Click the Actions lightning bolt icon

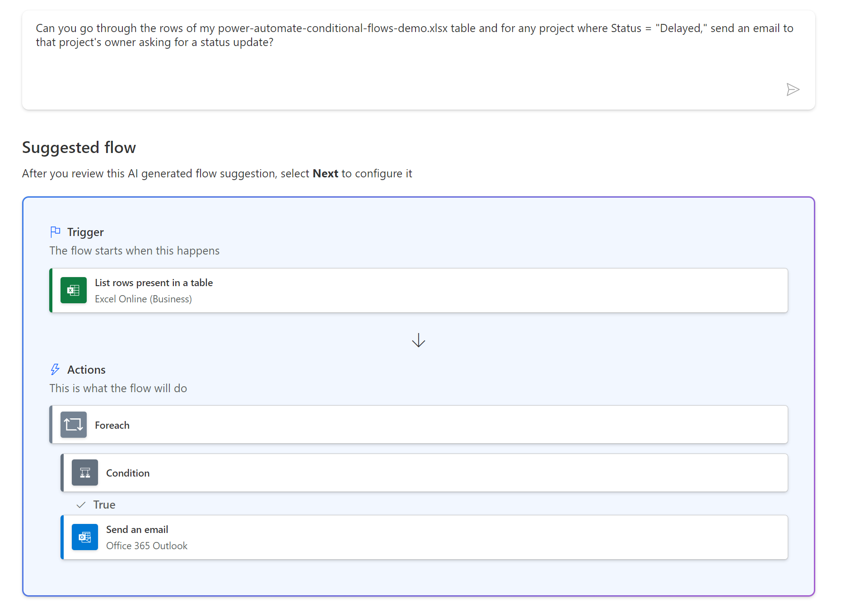click(55, 370)
